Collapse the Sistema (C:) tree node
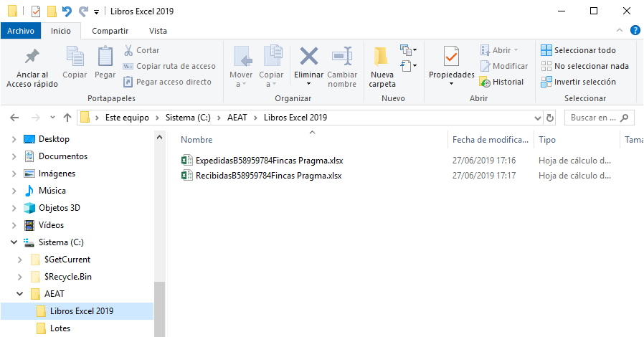Screen dimensions: 644x337 [x=14, y=242]
